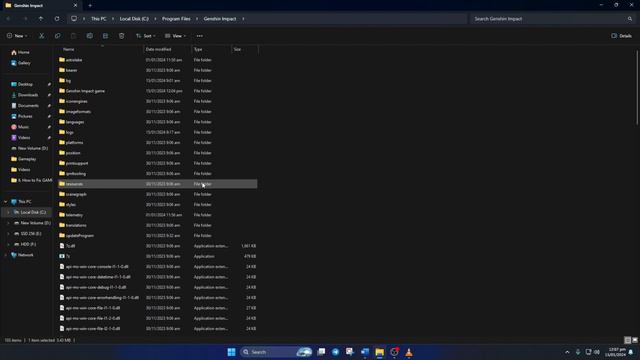Open Music in quick access

click(20, 127)
